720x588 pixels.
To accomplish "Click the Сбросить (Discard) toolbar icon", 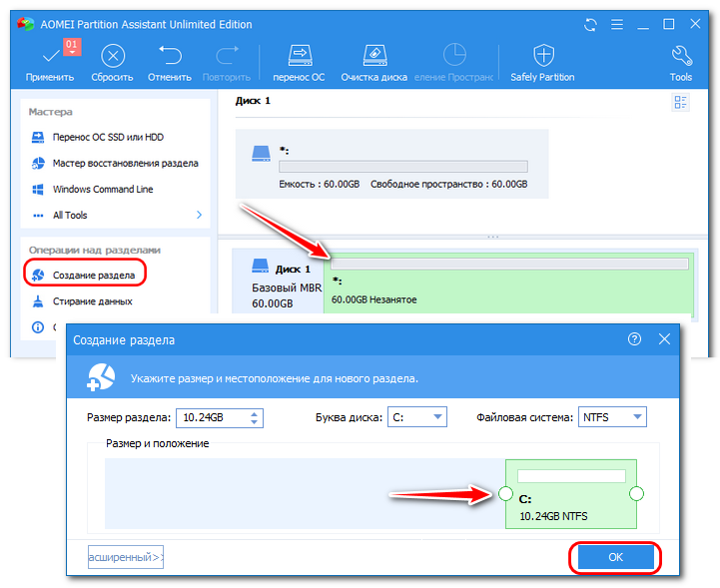I will [113, 56].
